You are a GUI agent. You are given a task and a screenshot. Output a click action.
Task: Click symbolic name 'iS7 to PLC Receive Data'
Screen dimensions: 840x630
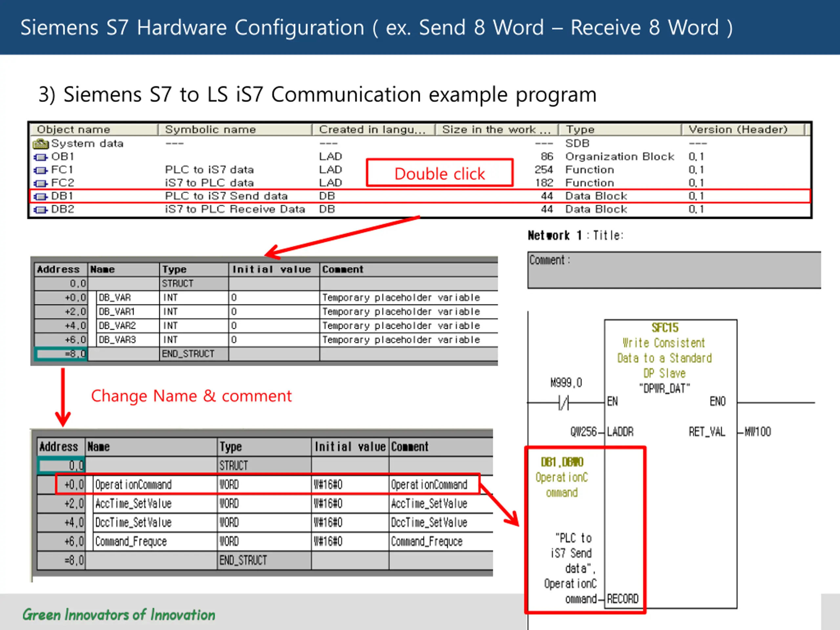[x=235, y=209]
